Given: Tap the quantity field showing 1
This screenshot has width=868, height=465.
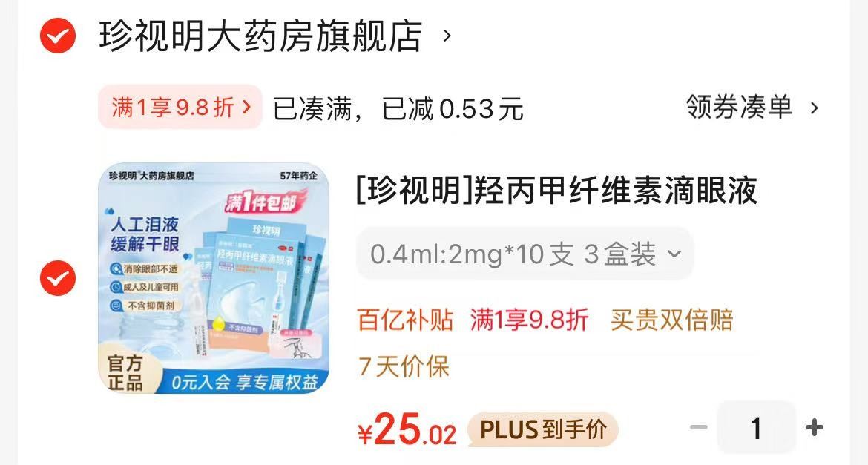Looking at the screenshot, I should click(x=756, y=427).
